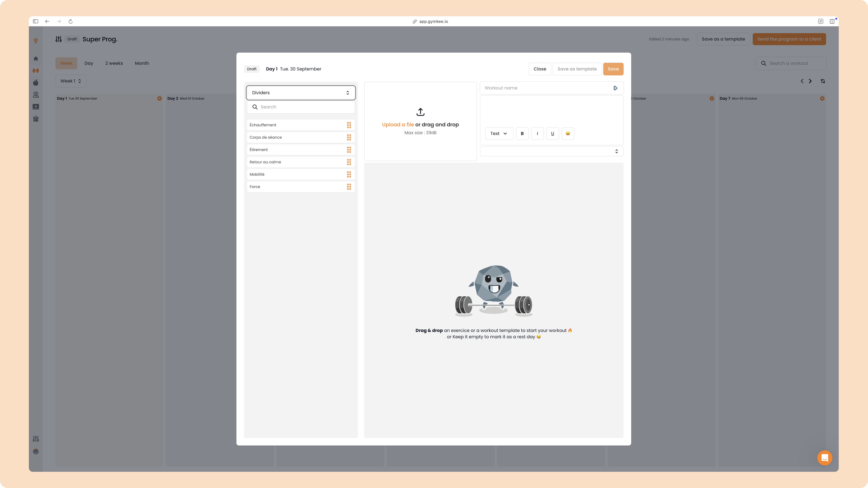Click the Upload a file link
868x488 pixels.
point(398,125)
